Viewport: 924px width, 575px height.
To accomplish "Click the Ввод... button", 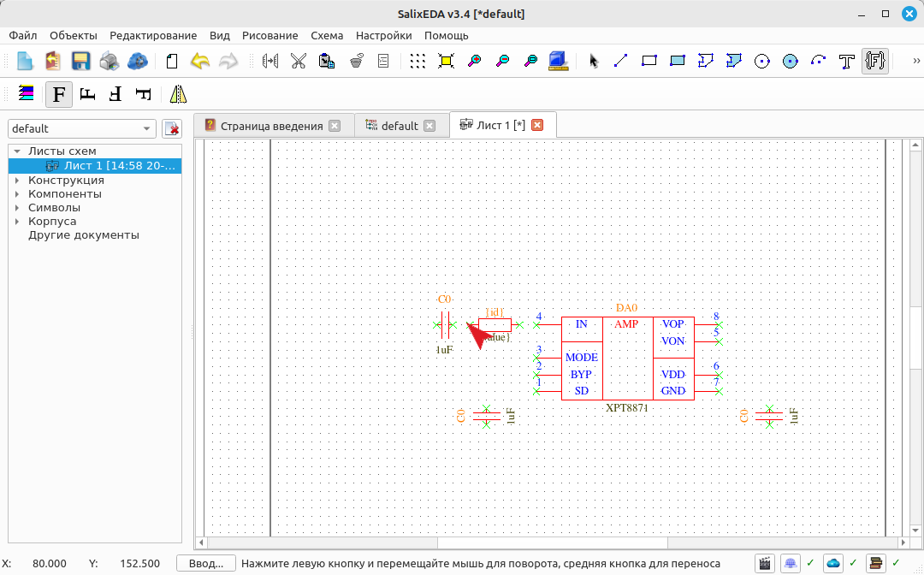I will 206,563.
